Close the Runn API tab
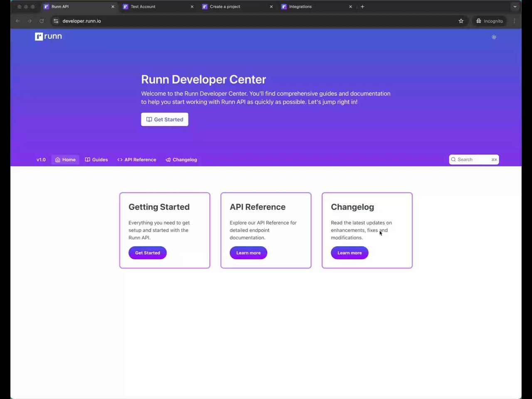 (x=113, y=7)
